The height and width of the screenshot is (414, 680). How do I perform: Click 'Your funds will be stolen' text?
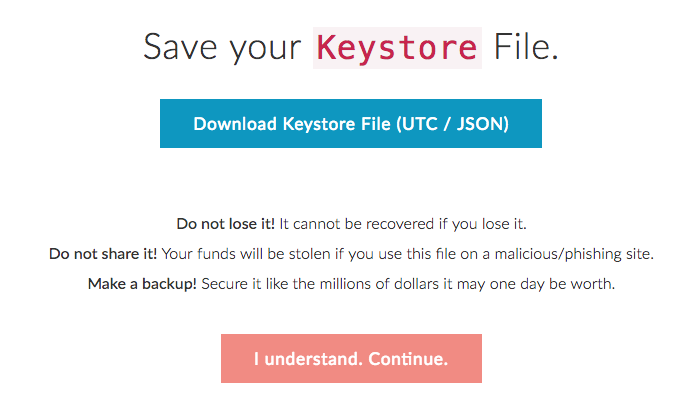click(234, 254)
